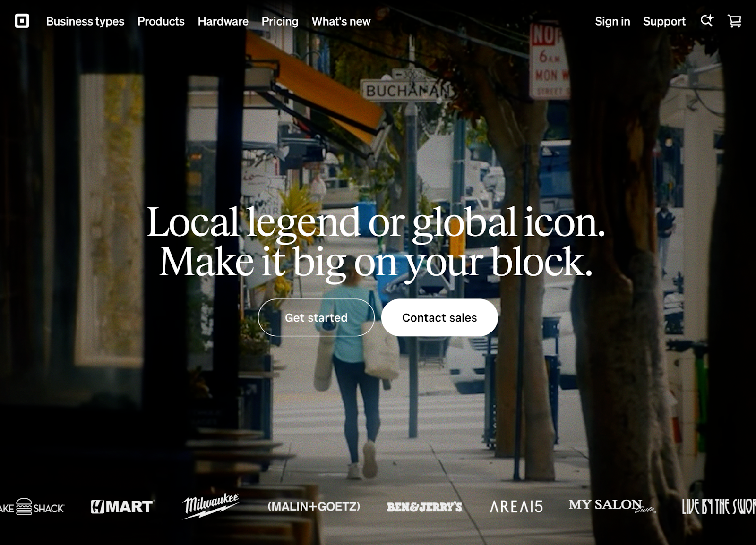Click the H Mart logo
This screenshot has width=756, height=545.
coord(122,507)
